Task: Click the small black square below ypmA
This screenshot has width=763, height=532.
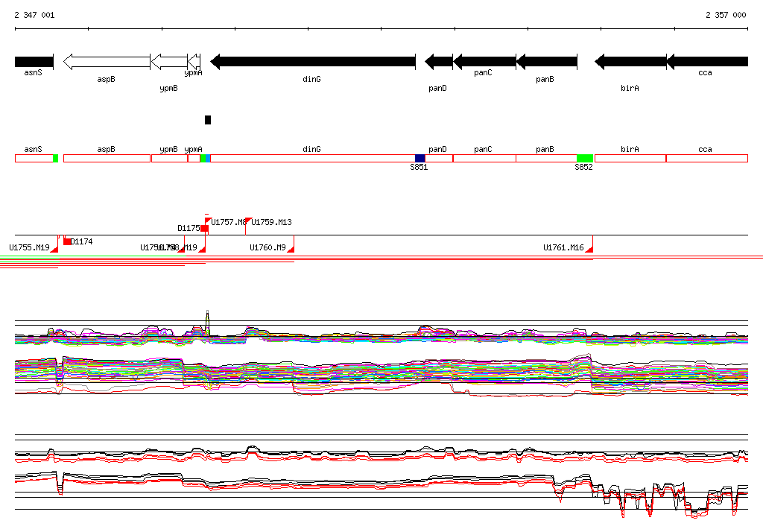Action: click(x=208, y=120)
